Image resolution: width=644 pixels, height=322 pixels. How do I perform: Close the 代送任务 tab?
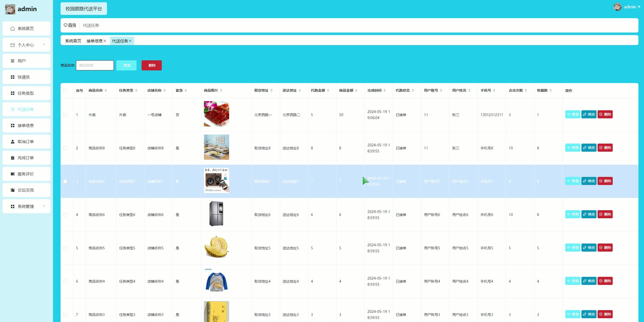pos(130,41)
